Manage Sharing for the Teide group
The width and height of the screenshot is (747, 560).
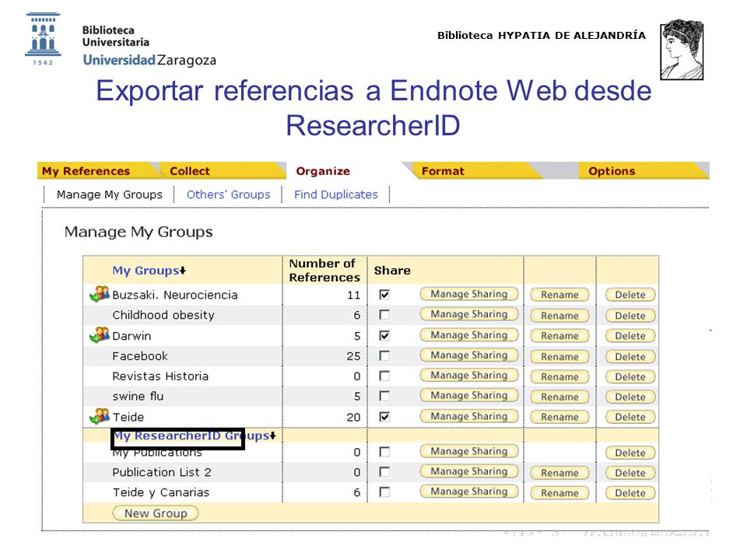[x=469, y=415]
